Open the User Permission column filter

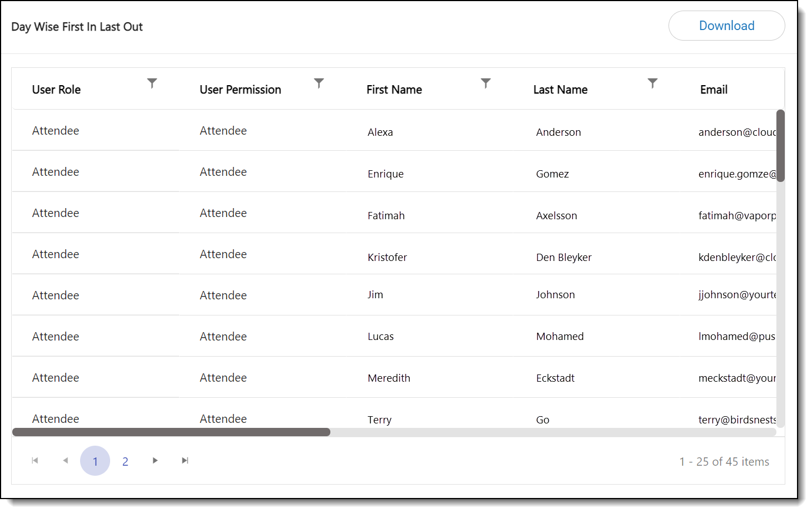pyautogui.click(x=319, y=83)
